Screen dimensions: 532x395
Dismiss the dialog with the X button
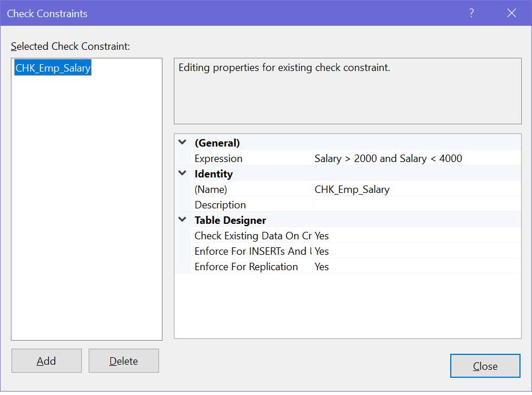511,13
